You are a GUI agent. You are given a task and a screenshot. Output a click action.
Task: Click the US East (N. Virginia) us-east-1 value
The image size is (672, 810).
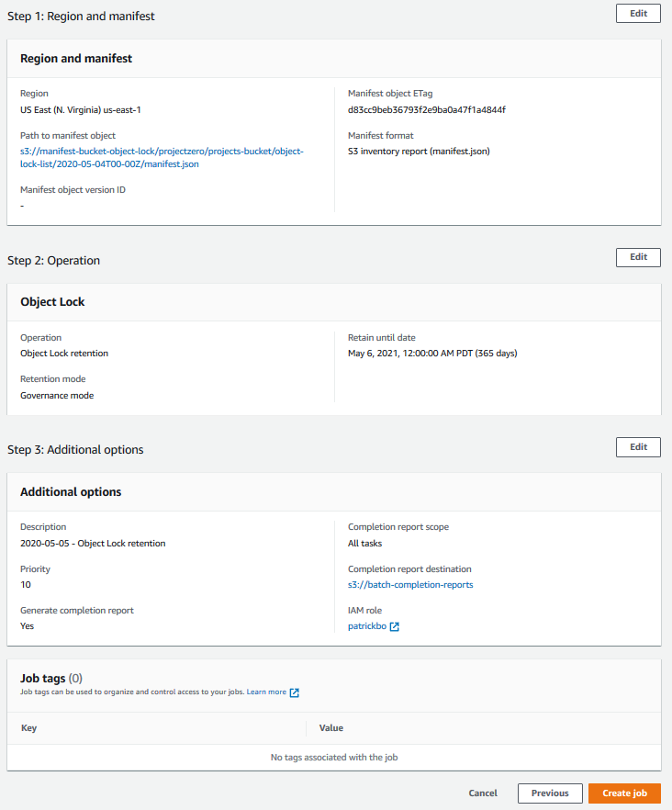(81, 109)
